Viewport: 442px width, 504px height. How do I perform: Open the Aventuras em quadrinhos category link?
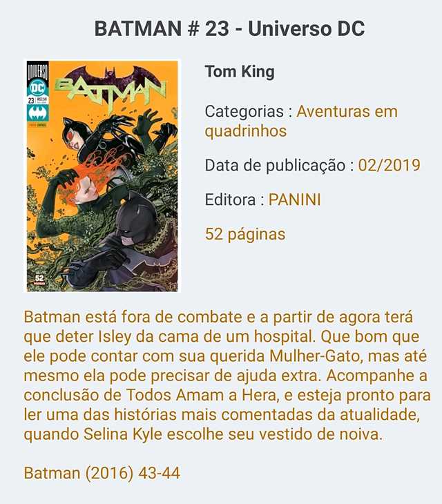(301, 122)
